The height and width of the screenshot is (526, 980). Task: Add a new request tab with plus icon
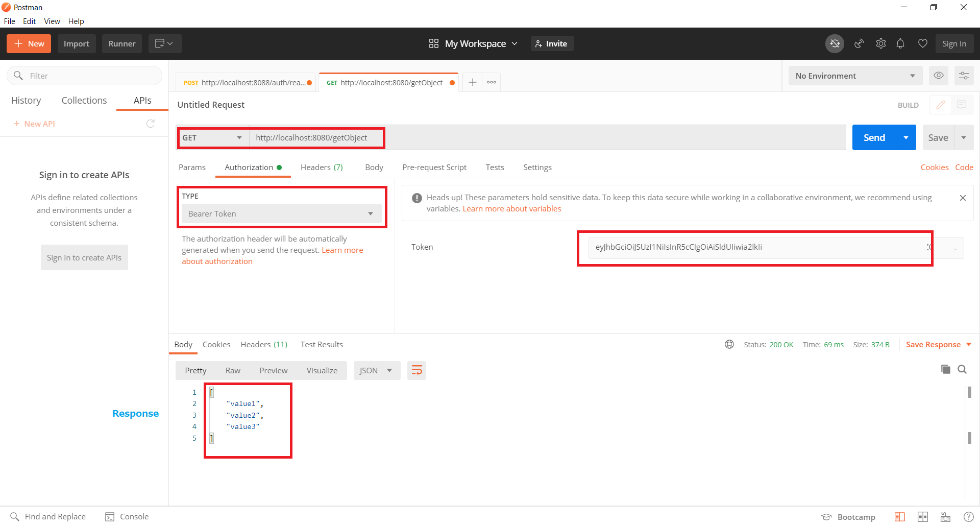point(473,82)
